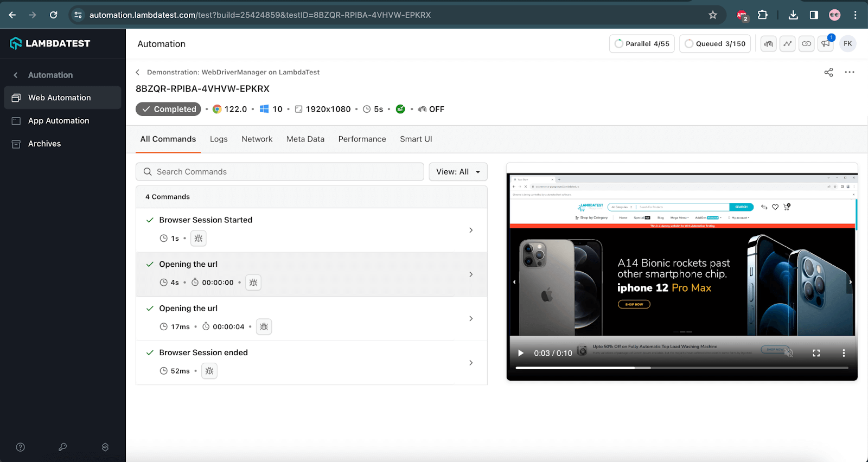Image resolution: width=868 pixels, height=462 pixels.
Task: Open the help question mark icon
Action: click(x=21, y=447)
